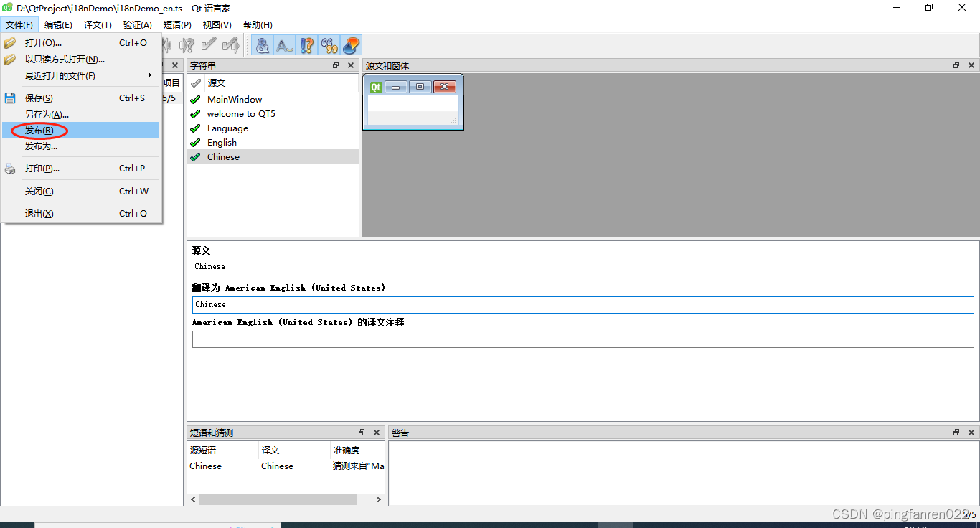Viewport: 980px width, 528px height.
Task: Click the 源文 column header in strings list
Action: (x=281, y=83)
